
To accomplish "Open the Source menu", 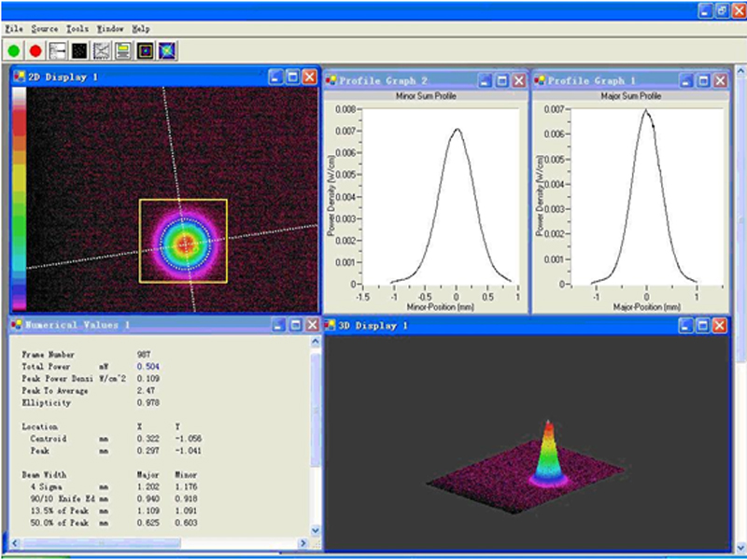I will (44, 29).
